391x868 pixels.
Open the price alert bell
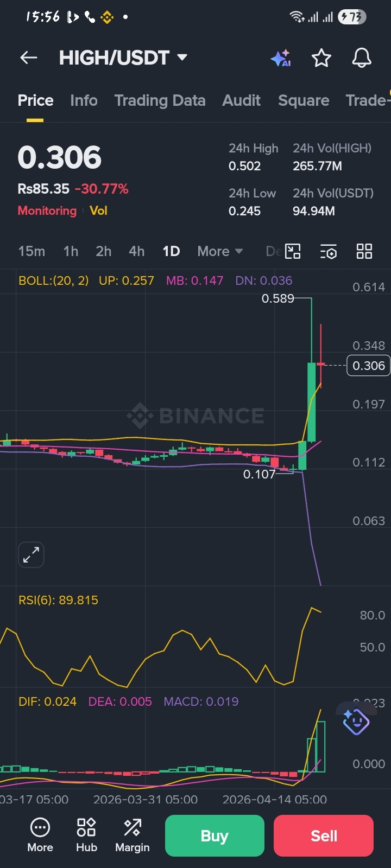(x=362, y=58)
